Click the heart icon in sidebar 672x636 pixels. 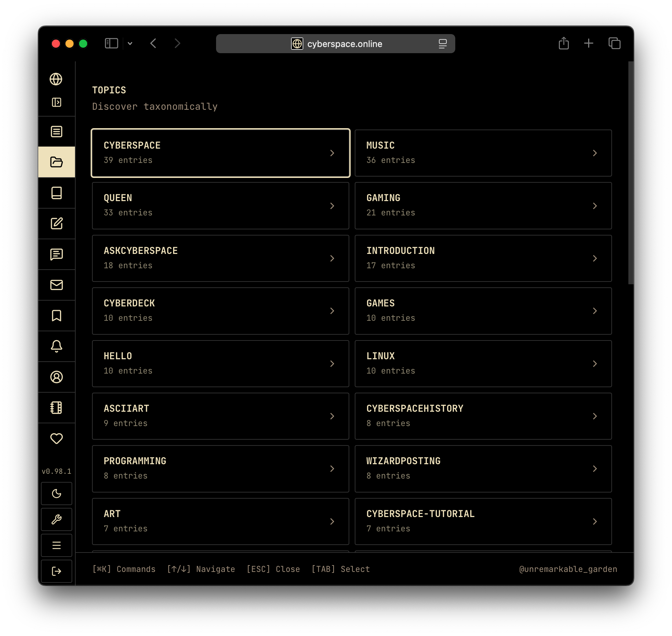[x=57, y=438]
